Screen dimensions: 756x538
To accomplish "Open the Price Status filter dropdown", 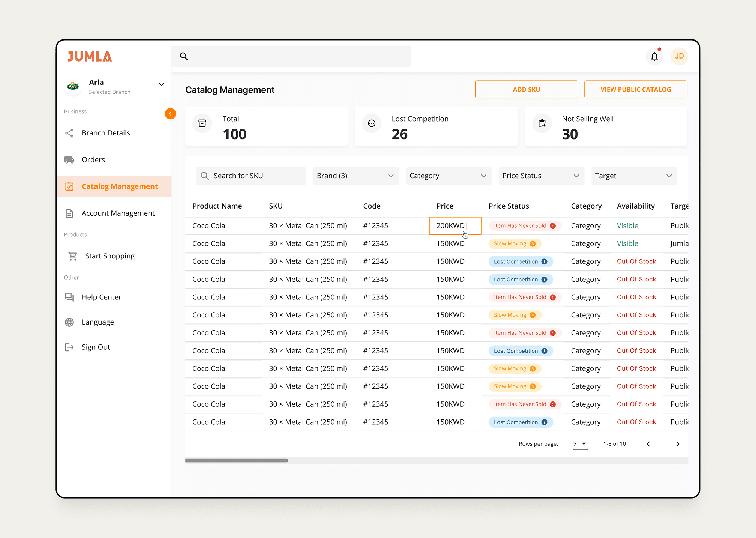I will click(x=541, y=176).
